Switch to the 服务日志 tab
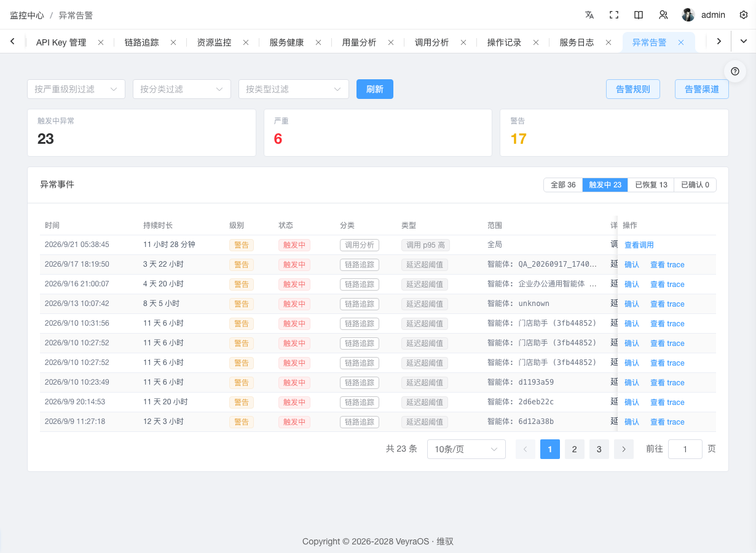The width and height of the screenshot is (756, 553). tap(577, 42)
